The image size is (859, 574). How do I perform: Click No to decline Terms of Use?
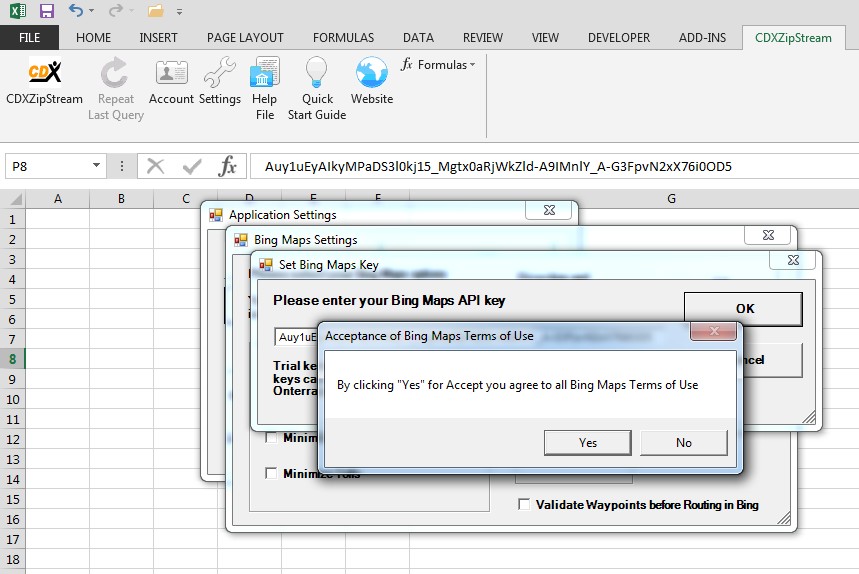point(684,443)
